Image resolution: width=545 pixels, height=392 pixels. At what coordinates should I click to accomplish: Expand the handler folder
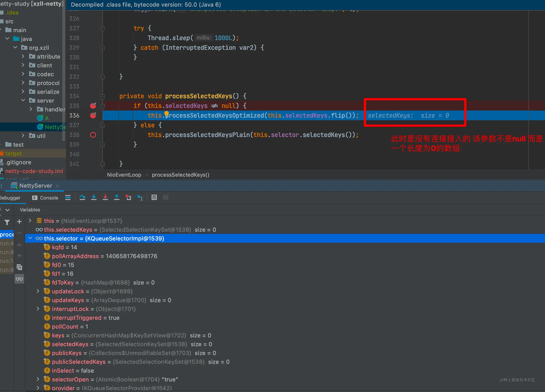31,109
